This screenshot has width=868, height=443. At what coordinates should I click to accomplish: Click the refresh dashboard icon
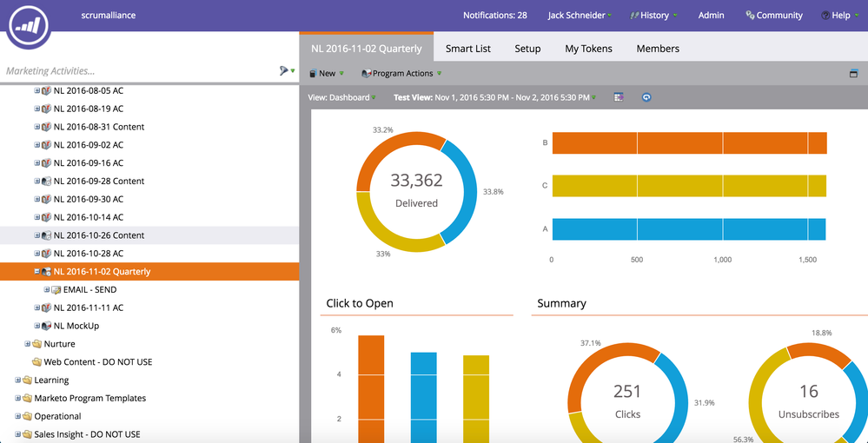(646, 97)
